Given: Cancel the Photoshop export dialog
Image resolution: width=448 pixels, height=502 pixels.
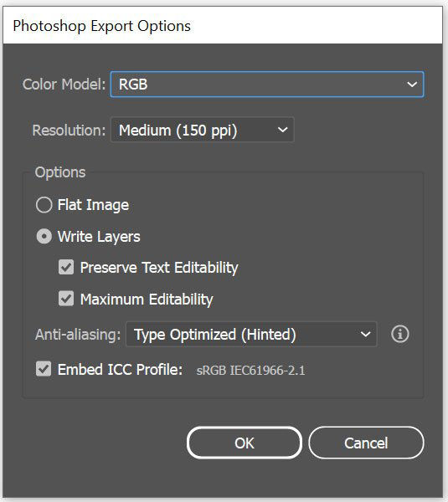Looking at the screenshot, I should click(366, 443).
